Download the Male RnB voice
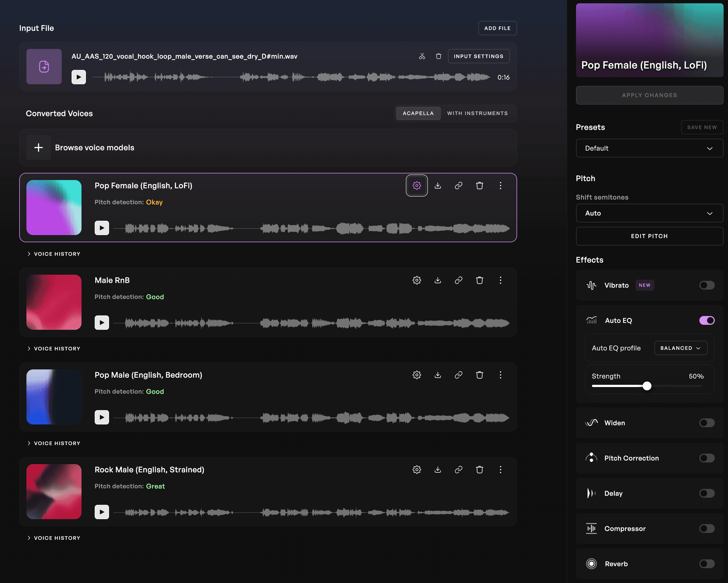This screenshot has height=583, width=728. (x=438, y=280)
